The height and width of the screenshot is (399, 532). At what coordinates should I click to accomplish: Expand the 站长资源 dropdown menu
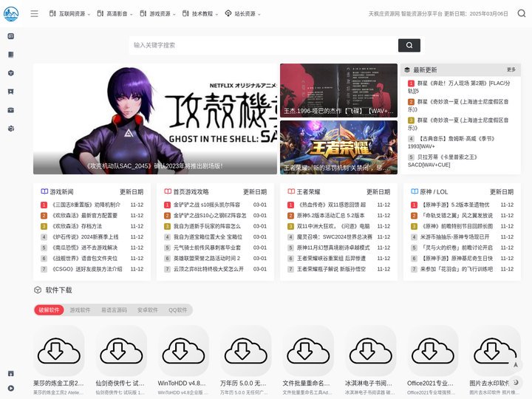click(x=243, y=13)
